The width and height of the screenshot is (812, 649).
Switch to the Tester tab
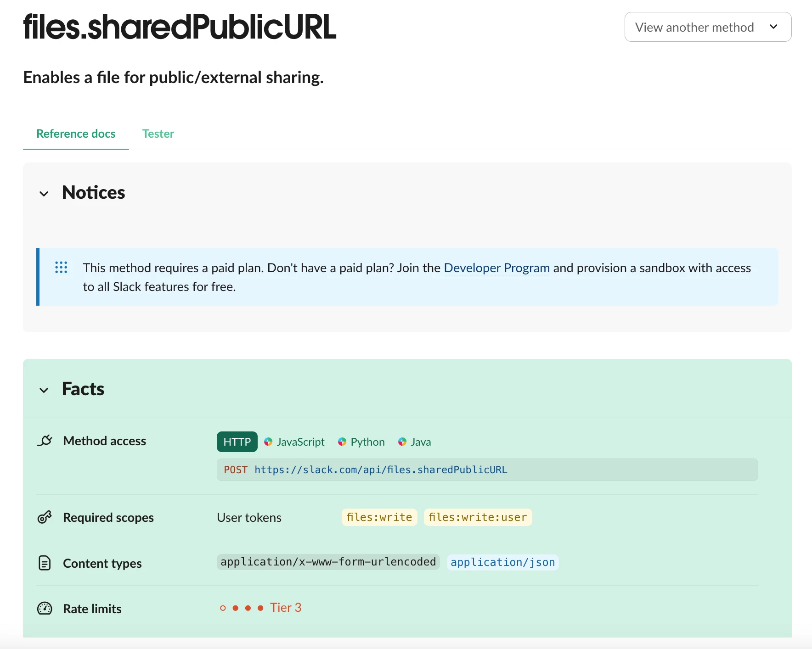pos(158,134)
